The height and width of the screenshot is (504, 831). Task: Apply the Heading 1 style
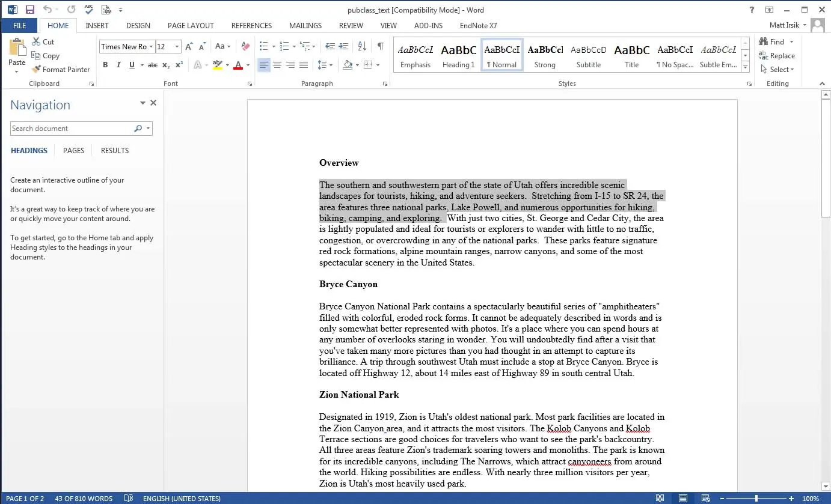(x=459, y=55)
